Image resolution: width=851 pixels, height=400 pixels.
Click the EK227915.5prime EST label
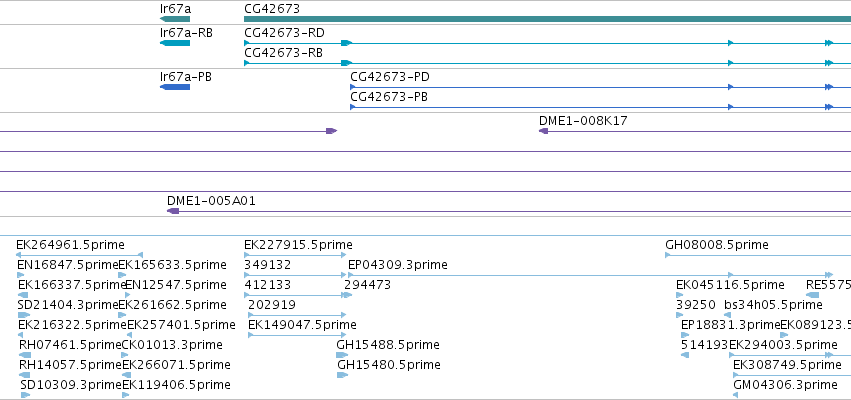298,245
